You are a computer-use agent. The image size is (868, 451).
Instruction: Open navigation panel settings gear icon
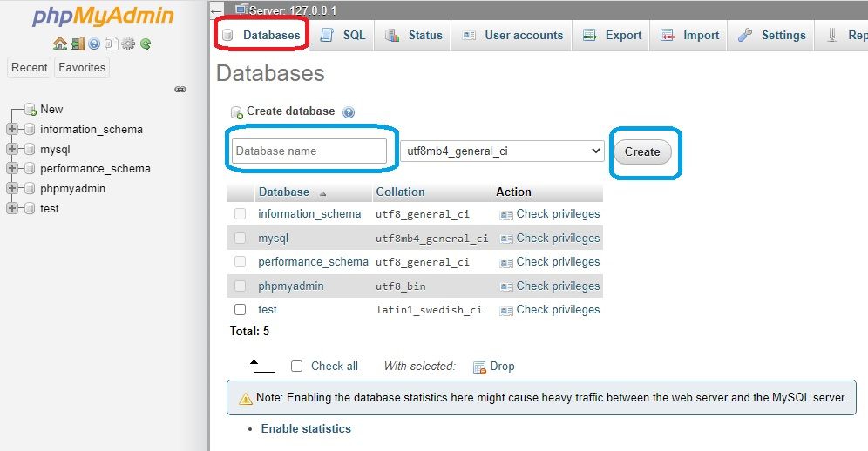128,44
